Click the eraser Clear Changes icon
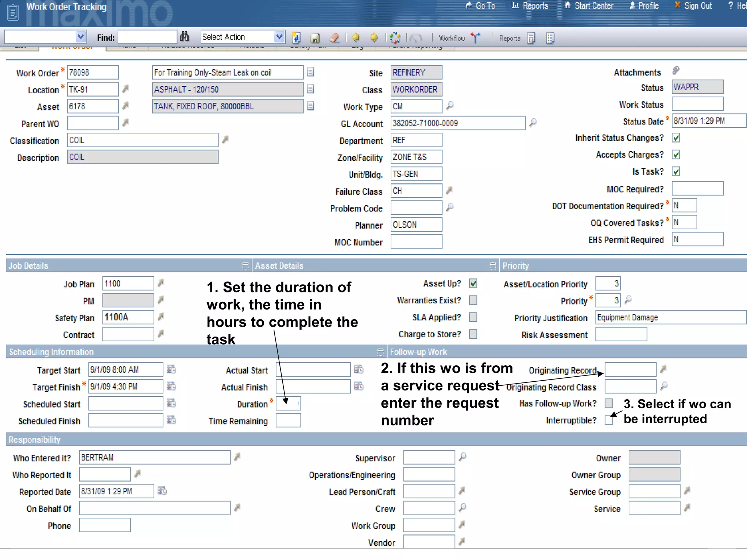 point(334,38)
